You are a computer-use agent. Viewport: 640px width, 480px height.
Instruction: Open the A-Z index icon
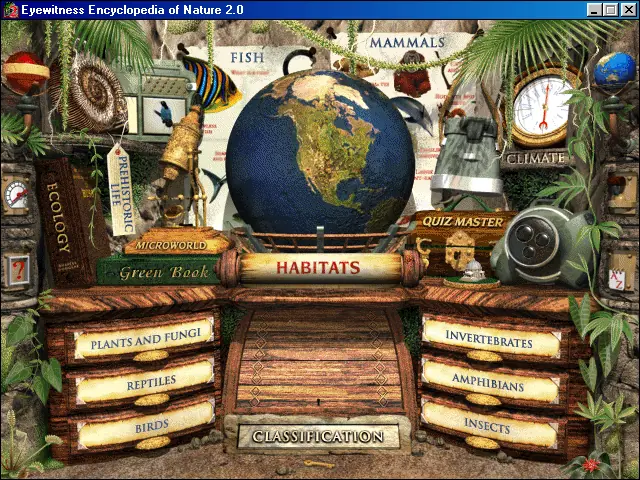point(616,280)
